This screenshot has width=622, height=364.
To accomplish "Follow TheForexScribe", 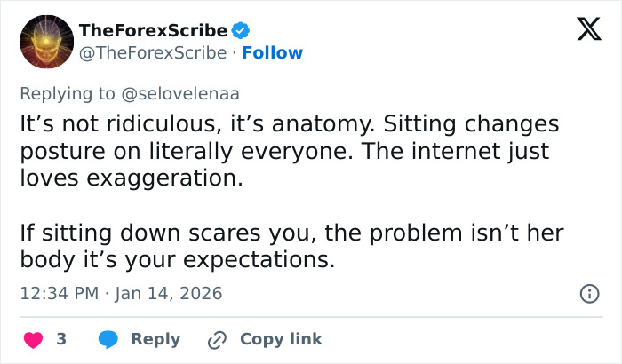I will [x=273, y=53].
